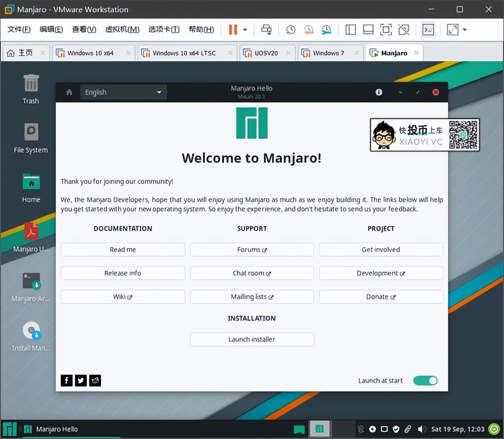Open the 虚拟机(M) menu
Image resolution: width=504 pixels, height=439 pixels.
point(122,30)
